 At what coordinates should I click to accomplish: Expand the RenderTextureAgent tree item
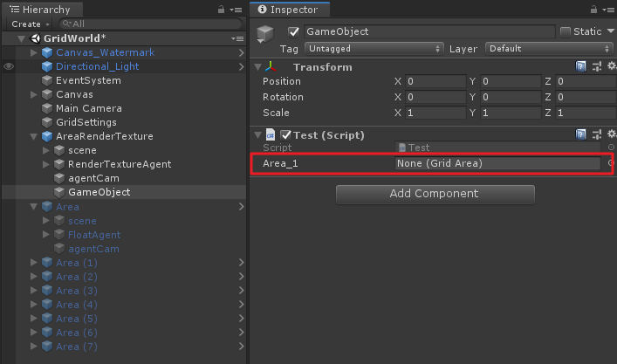point(46,164)
